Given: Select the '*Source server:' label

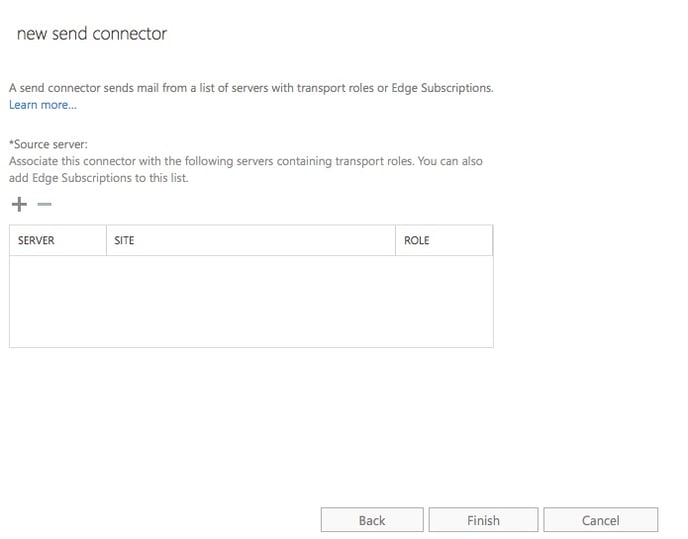Looking at the screenshot, I should 48,144.
